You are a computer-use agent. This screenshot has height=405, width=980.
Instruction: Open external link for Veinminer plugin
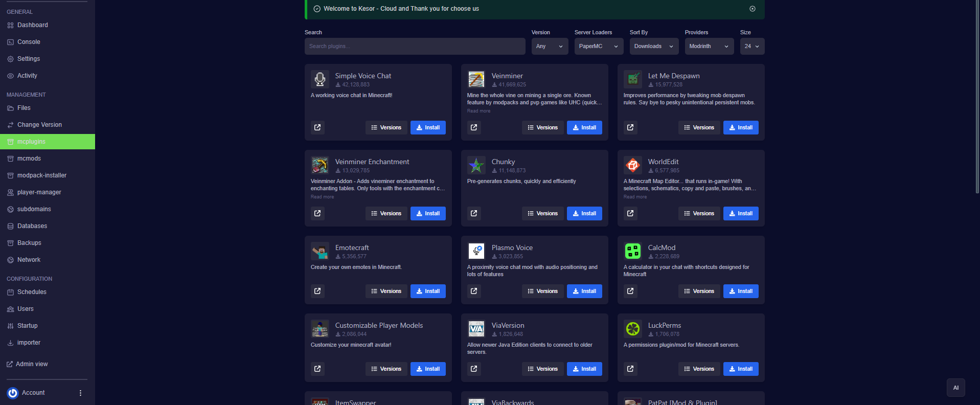tap(474, 127)
